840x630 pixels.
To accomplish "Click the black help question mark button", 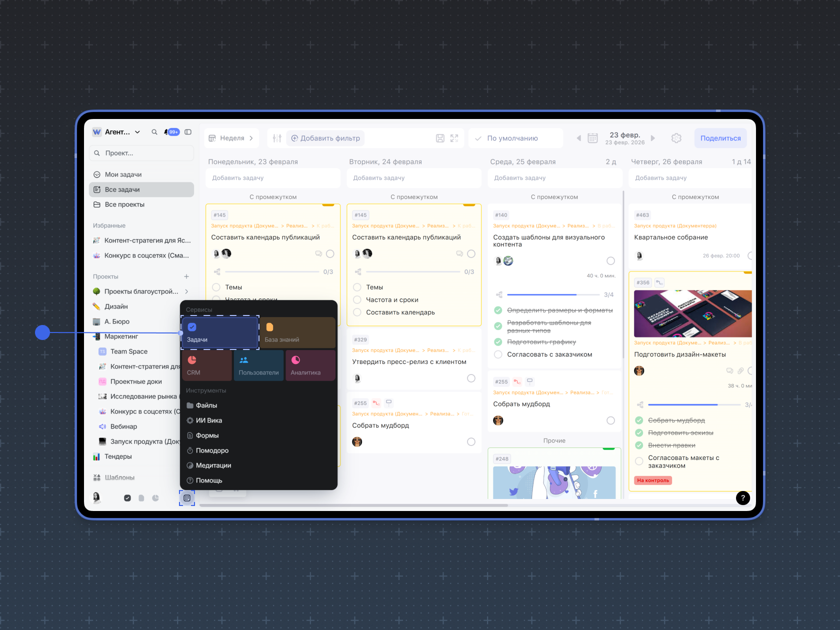I will (x=743, y=497).
